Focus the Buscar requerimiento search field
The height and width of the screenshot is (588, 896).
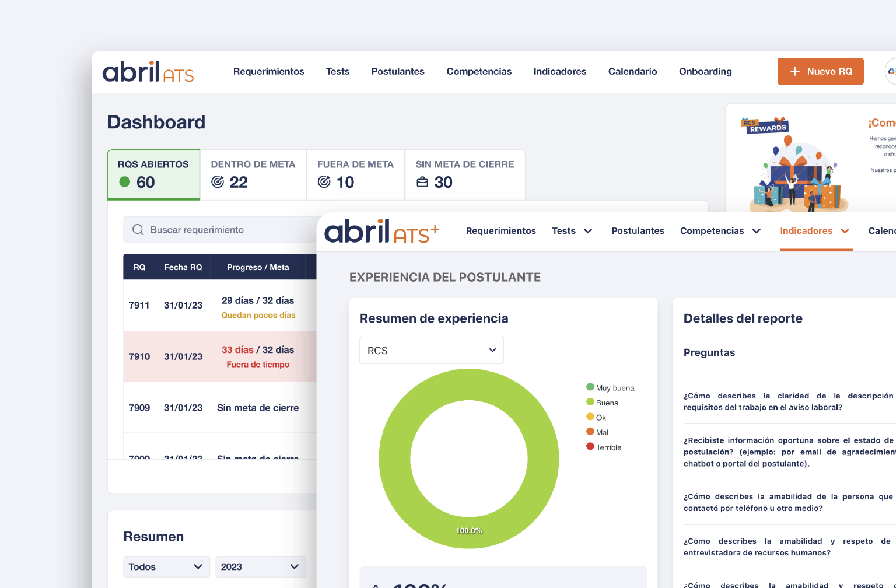point(220,230)
